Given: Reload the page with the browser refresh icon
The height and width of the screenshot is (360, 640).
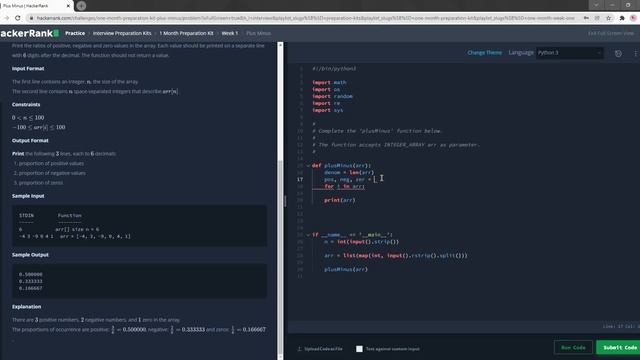Looking at the screenshot, I should pyautogui.click(x=18, y=18).
